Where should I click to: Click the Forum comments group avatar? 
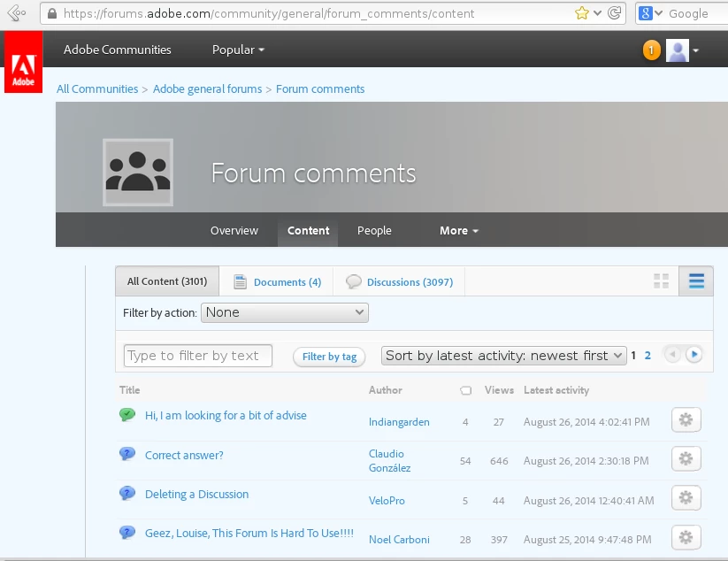[x=138, y=173]
